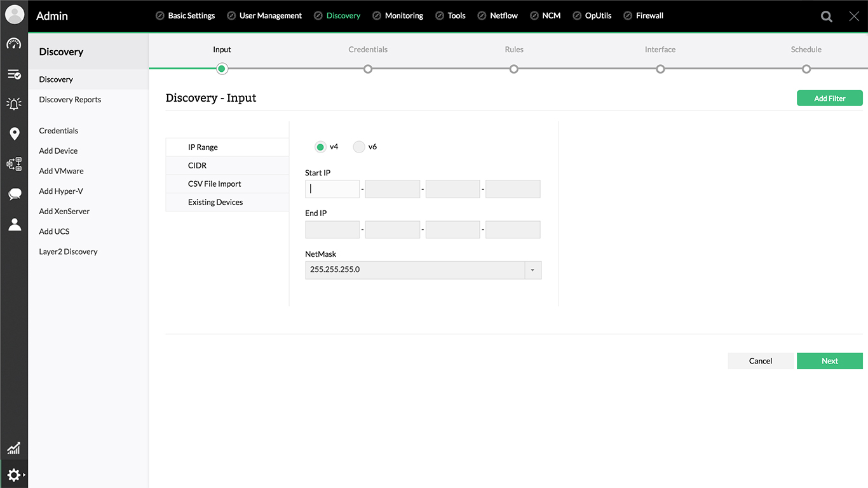Open Discovery Reports in the left panel
Image resolution: width=868 pixels, height=488 pixels.
70,100
